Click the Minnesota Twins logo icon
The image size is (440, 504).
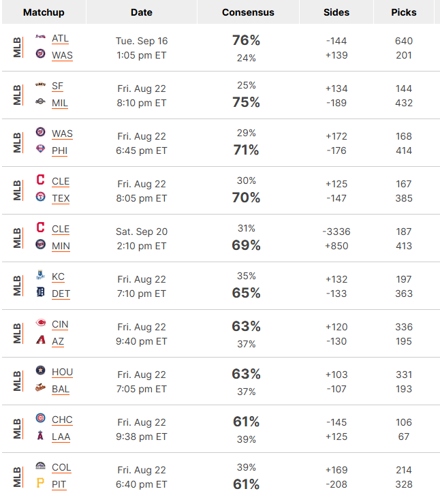pos(40,245)
